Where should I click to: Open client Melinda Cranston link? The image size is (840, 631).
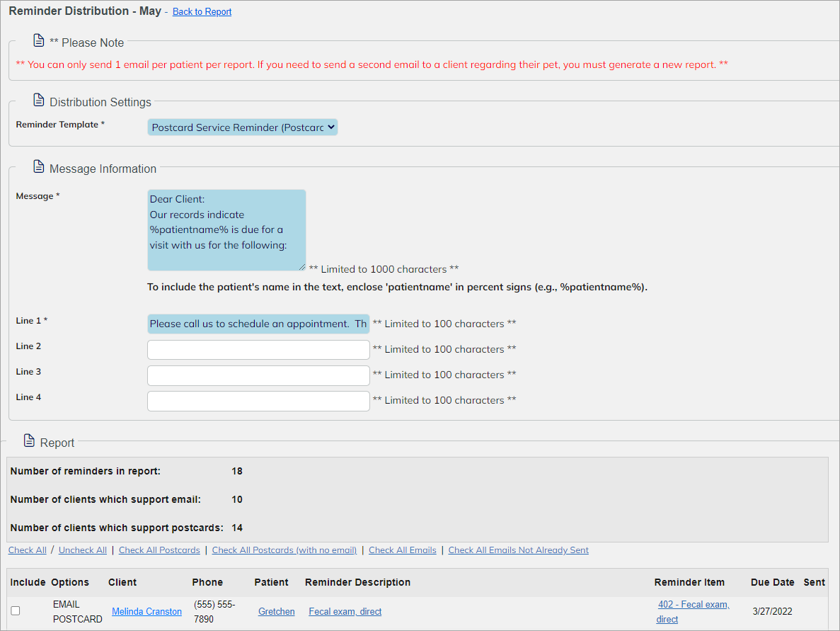click(146, 612)
